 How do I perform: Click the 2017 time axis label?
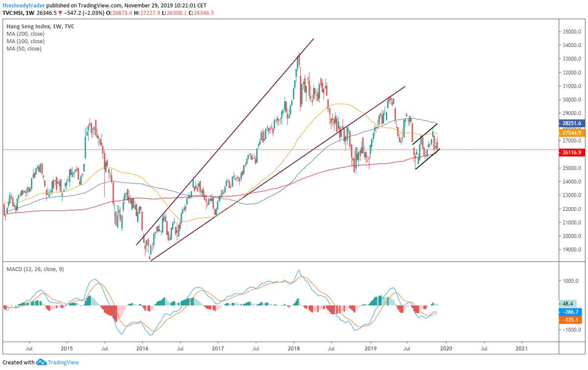[x=218, y=349]
